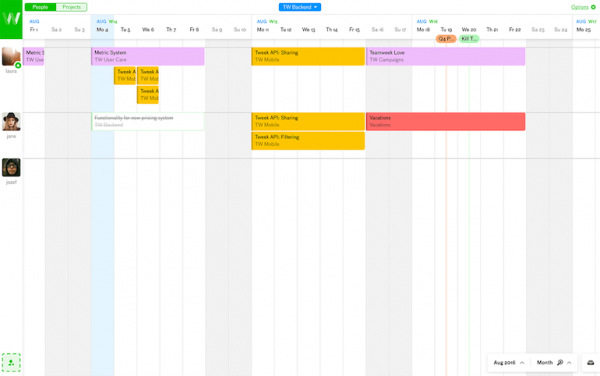Switch to Projects view
Image resolution: width=600 pixels, height=376 pixels.
(72, 7)
